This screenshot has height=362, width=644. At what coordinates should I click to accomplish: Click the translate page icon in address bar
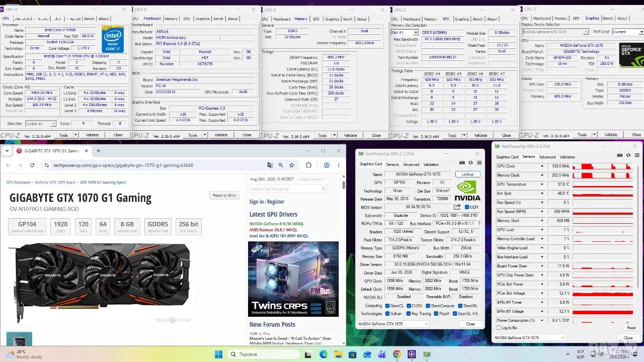pos(270,165)
